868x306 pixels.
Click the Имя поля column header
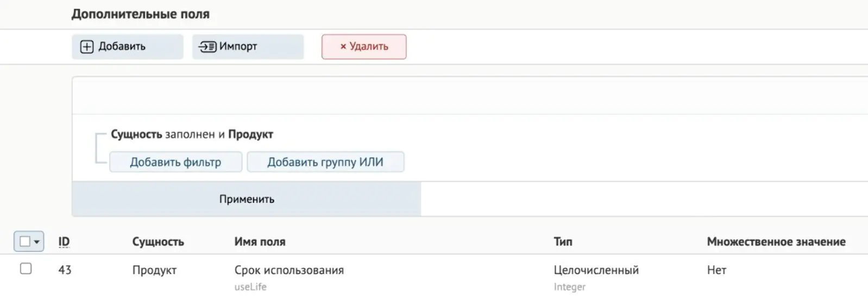[x=260, y=242]
